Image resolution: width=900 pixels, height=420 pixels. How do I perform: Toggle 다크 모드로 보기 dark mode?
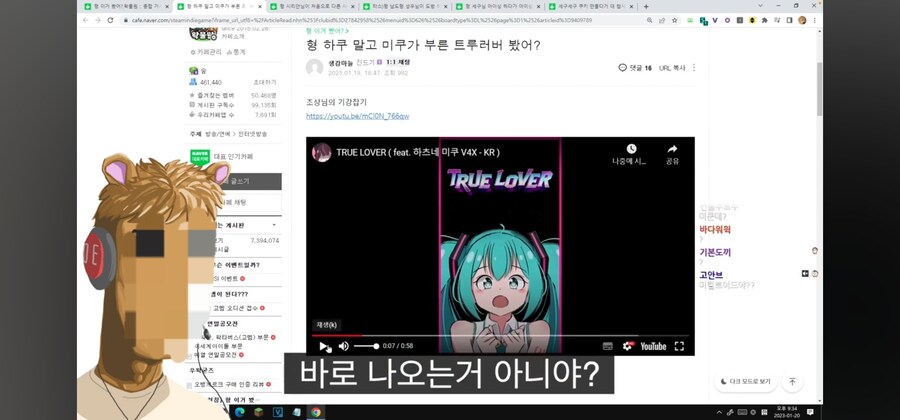click(x=746, y=382)
